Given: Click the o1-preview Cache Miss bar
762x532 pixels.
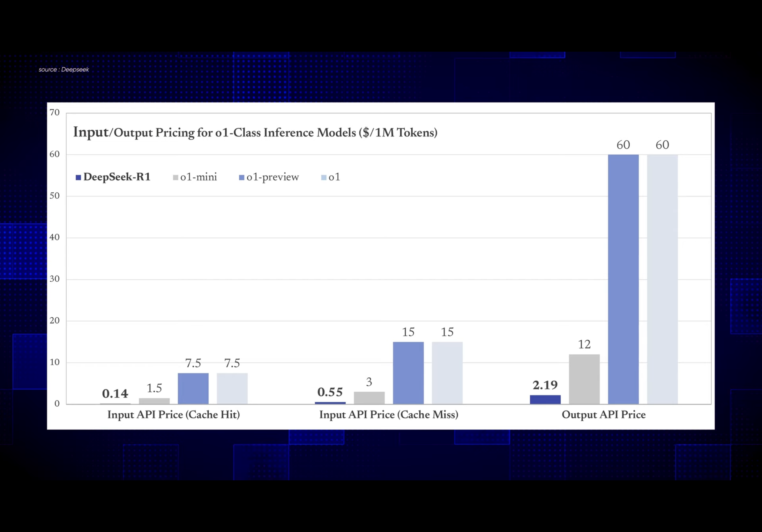Looking at the screenshot, I should pyautogui.click(x=408, y=373).
